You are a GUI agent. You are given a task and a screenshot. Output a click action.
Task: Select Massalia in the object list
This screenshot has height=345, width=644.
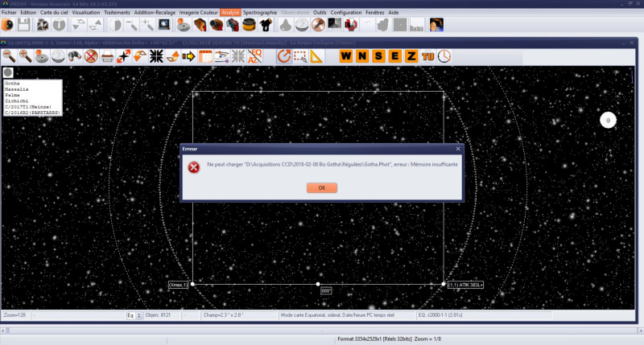(x=14, y=88)
